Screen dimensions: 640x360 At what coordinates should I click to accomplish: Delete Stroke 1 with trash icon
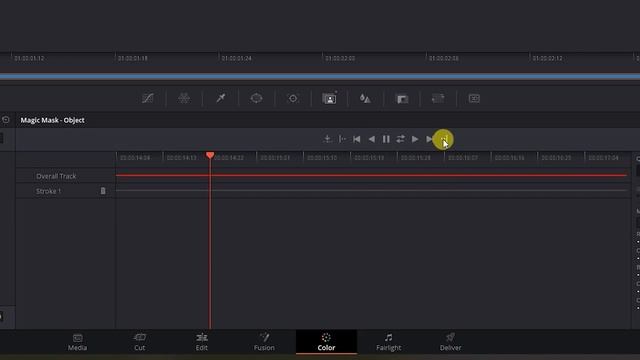click(103, 191)
